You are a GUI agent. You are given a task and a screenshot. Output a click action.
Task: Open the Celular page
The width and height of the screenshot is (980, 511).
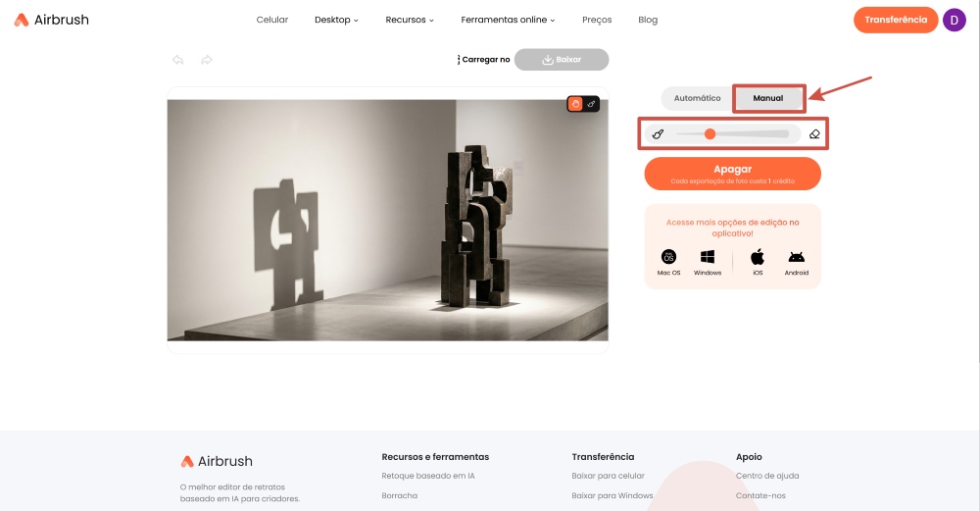point(272,20)
